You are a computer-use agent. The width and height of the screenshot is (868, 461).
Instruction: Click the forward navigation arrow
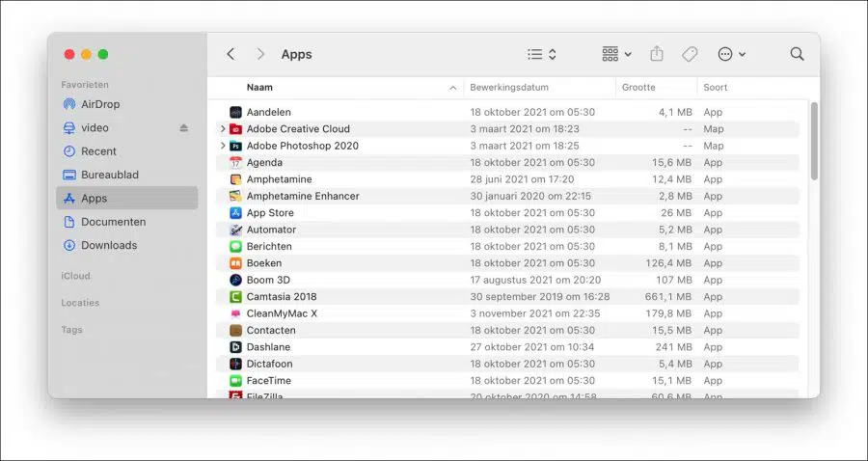tap(260, 54)
